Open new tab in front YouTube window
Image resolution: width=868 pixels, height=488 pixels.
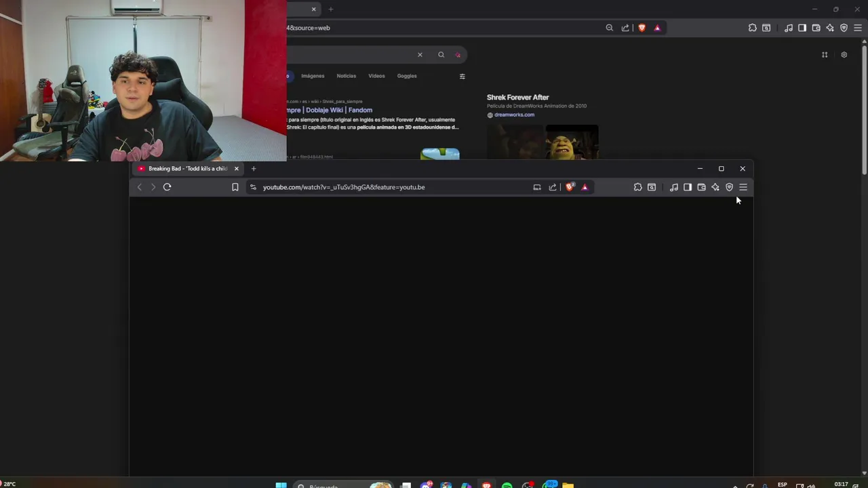pos(254,169)
